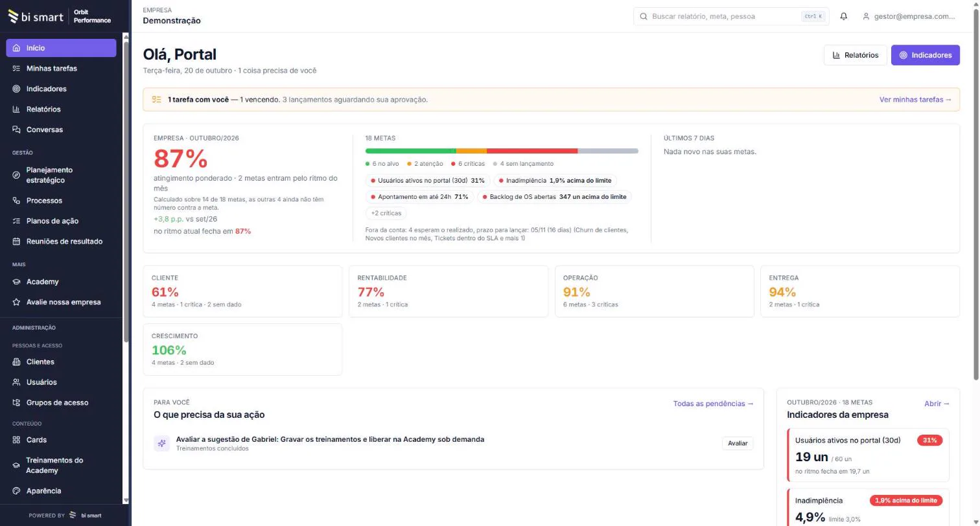
Task: Click the Relatórios bar chart sidebar icon
Action: [17, 109]
